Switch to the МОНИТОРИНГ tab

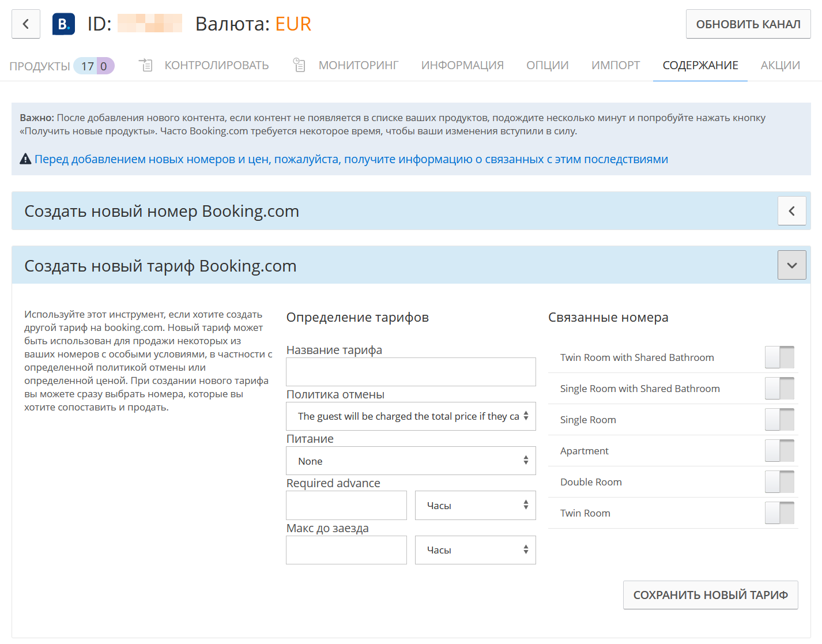(359, 65)
